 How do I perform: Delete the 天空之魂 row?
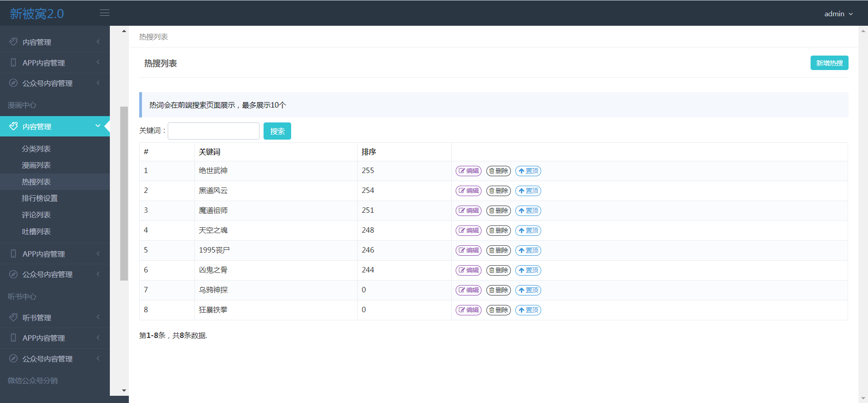[498, 230]
